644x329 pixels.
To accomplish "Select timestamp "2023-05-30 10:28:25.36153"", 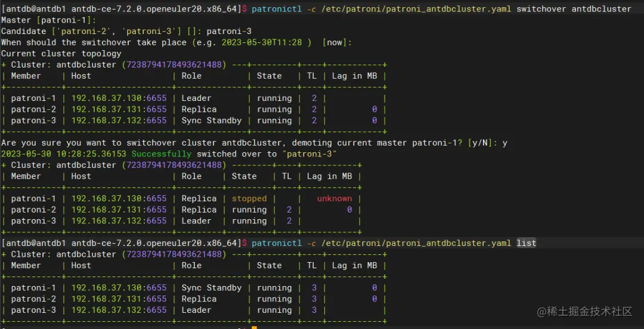I will [64, 154].
